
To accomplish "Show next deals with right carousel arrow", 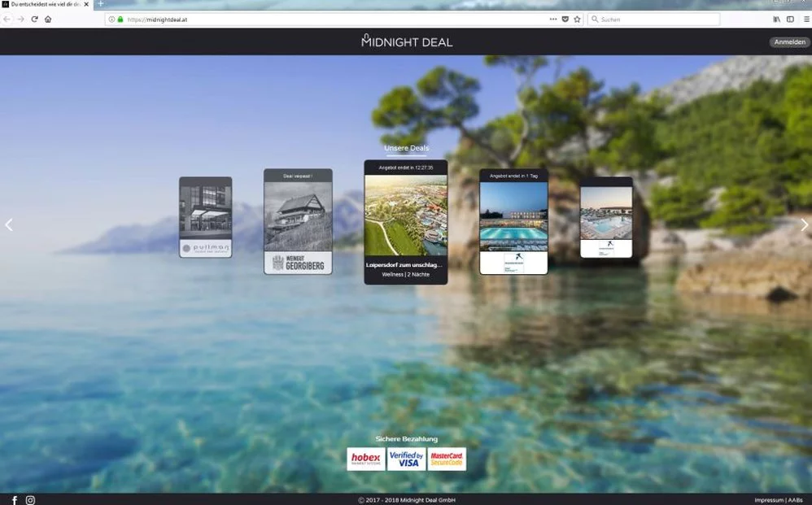I will 804,225.
